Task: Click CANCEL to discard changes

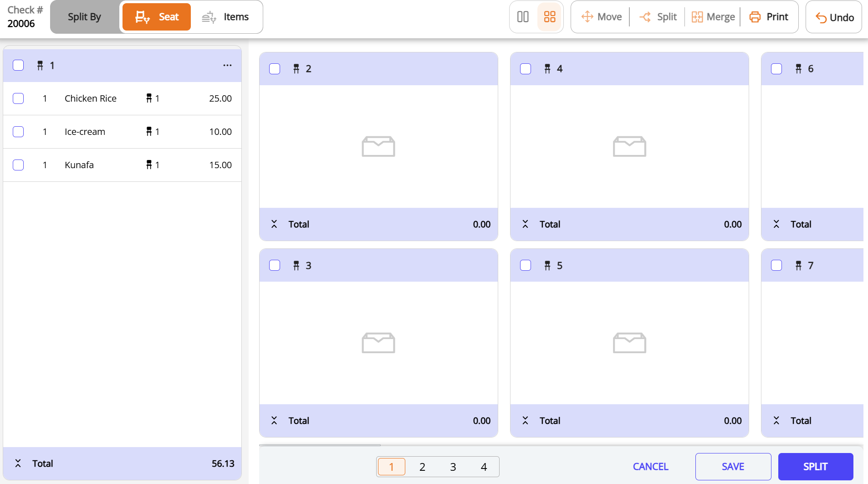Action: tap(650, 466)
